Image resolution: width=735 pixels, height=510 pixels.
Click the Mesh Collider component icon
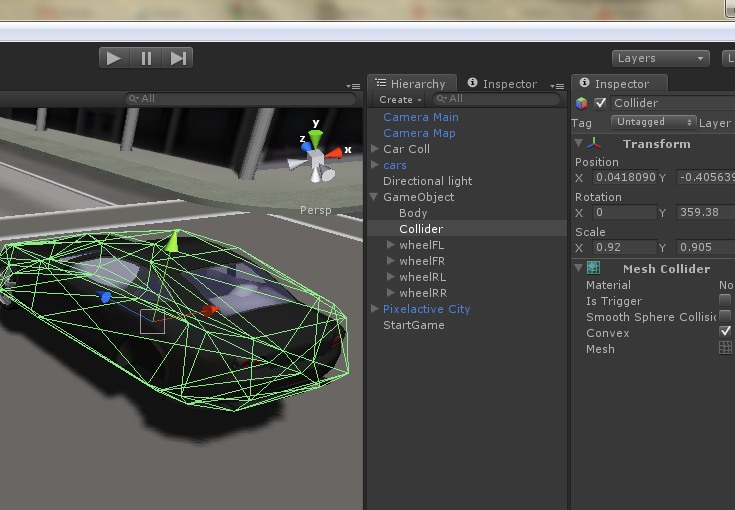point(594,268)
